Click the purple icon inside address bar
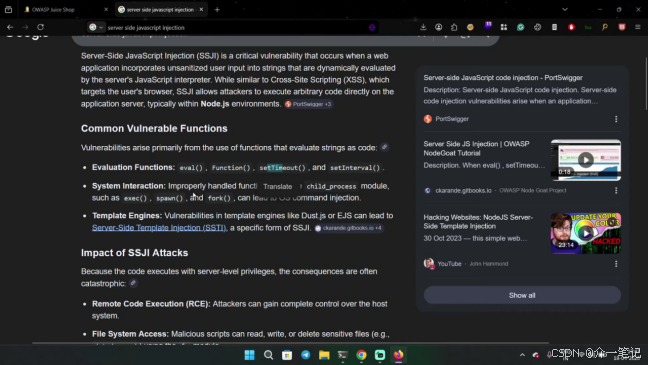 click(x=372, y=28)
